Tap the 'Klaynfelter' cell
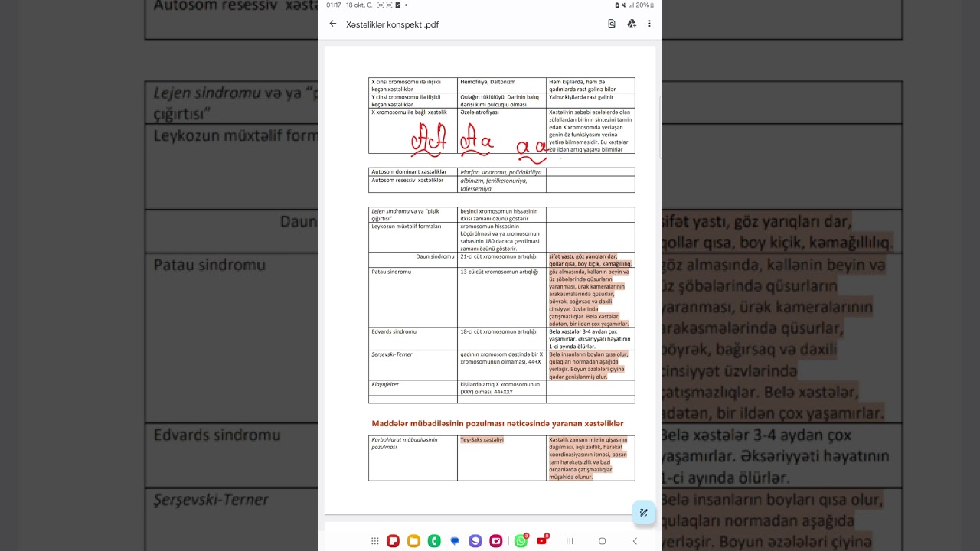Screen dimensions: 980x551 coord(413,388)
